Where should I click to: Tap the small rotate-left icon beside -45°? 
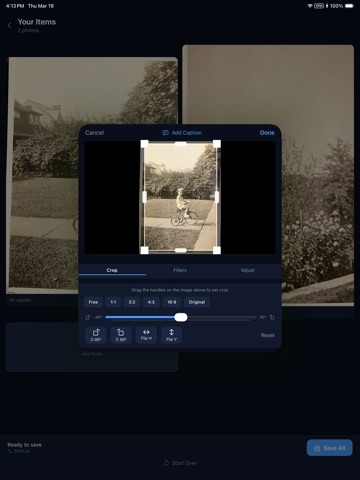click(88, 317)
